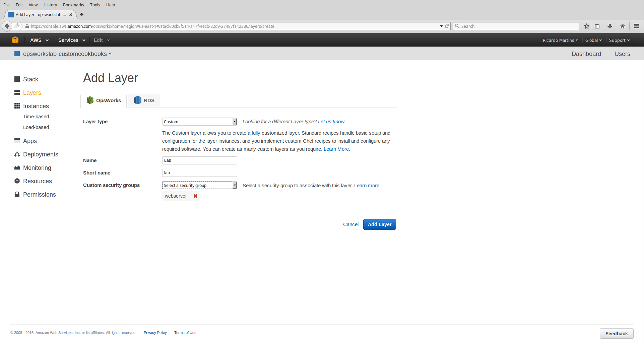Open a new browser tab

tap(82, 15)
